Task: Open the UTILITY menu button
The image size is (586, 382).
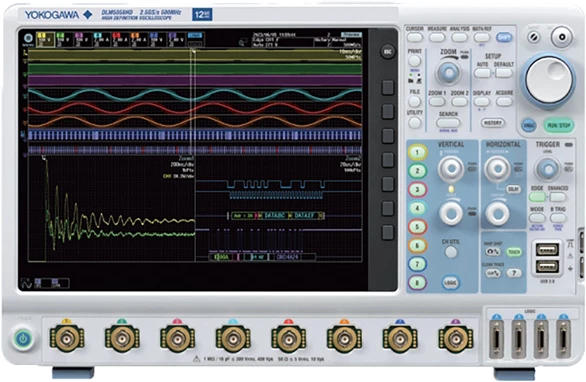Action: tap(414, 122)
